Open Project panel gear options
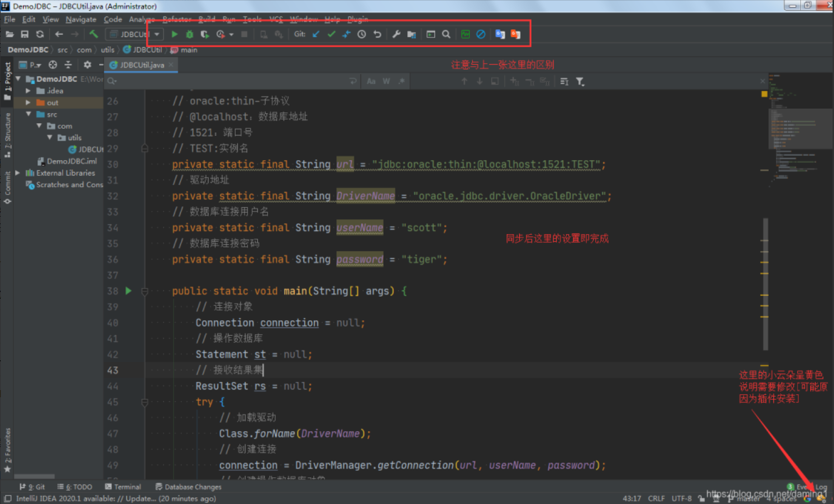This screenshot has height=504, width=834. point(87,65)
